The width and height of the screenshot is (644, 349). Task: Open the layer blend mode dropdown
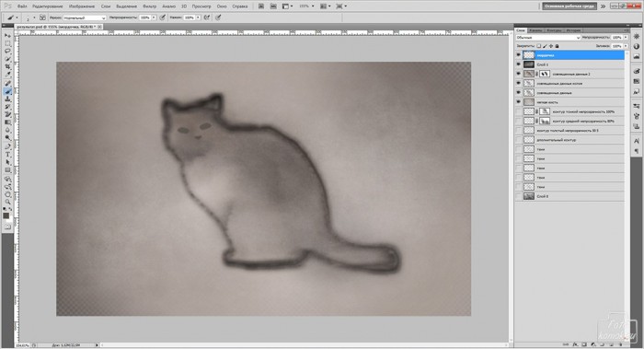(548, 38)
